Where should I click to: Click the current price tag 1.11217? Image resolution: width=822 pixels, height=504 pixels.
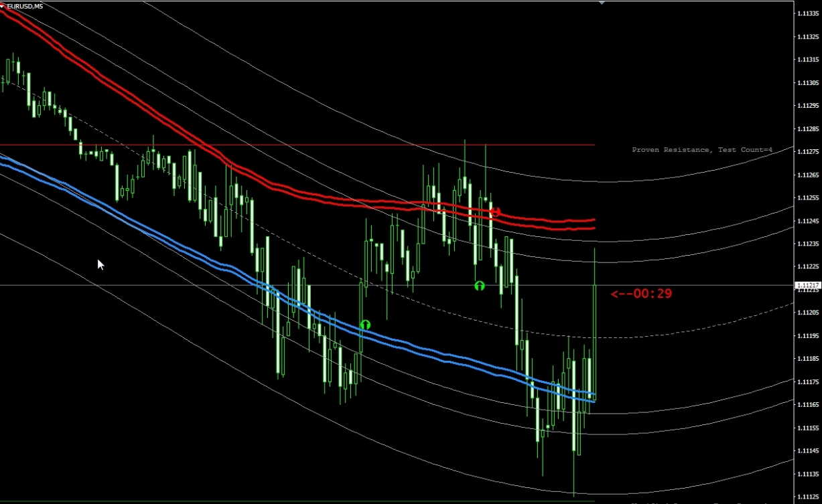tap(806, 286)
